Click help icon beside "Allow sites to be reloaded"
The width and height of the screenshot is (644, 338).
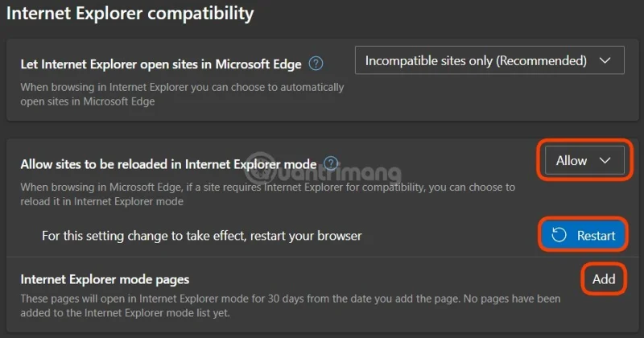331,163
